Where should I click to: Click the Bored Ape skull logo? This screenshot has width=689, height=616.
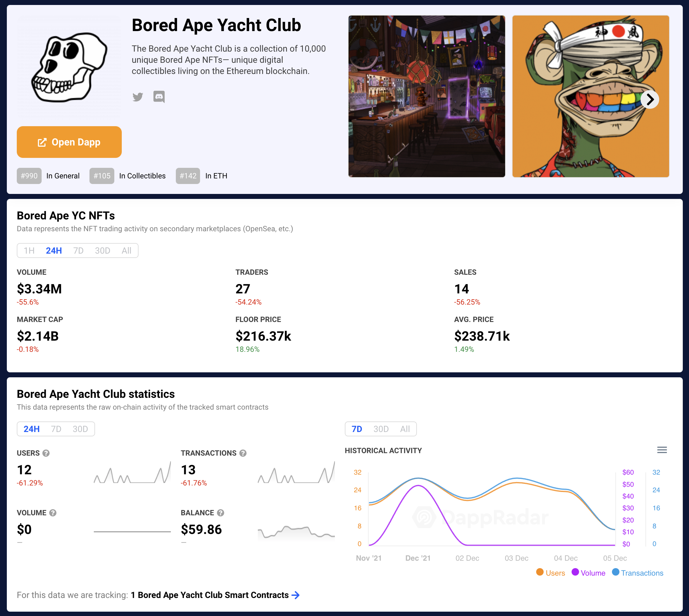pyautogui.click(x=69, y=67)
